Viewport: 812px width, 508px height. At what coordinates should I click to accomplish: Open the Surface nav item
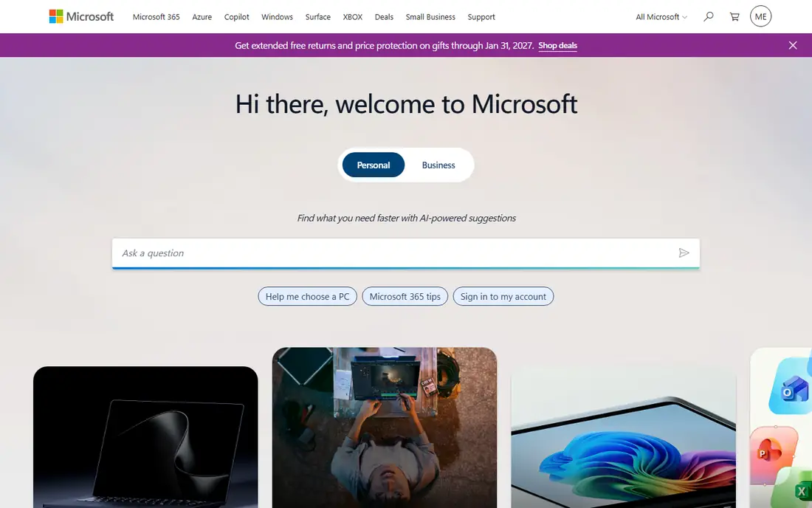318,16
